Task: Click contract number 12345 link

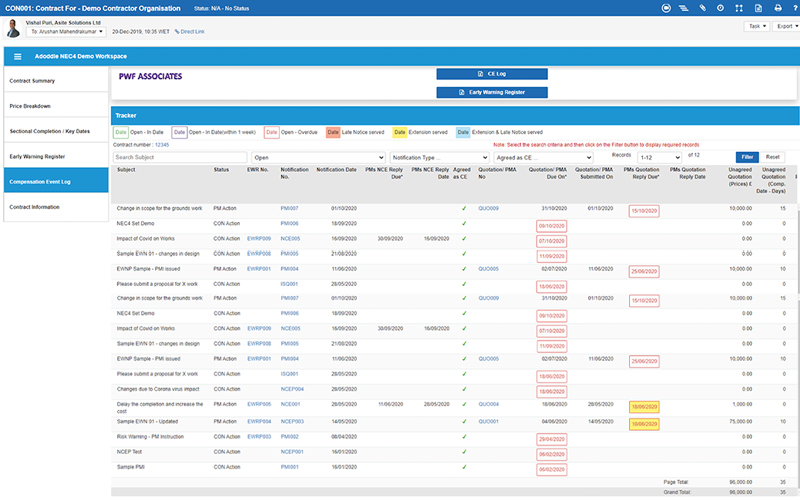Action: coord(162,145)
